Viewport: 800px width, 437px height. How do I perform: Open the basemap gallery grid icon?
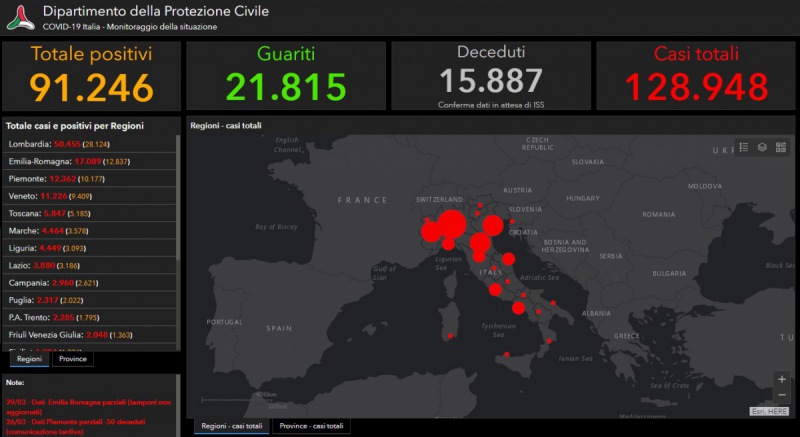(780, 147)
